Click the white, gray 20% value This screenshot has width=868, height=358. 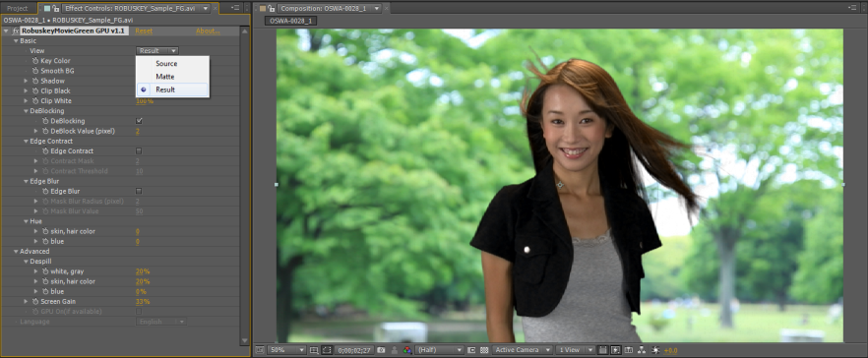(143, 271)
